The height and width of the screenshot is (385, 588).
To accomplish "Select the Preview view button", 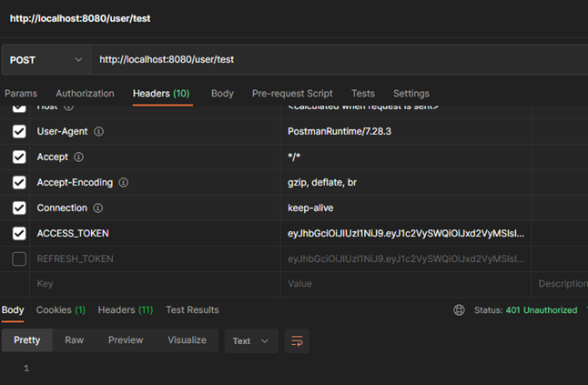I will click(126, 340).
